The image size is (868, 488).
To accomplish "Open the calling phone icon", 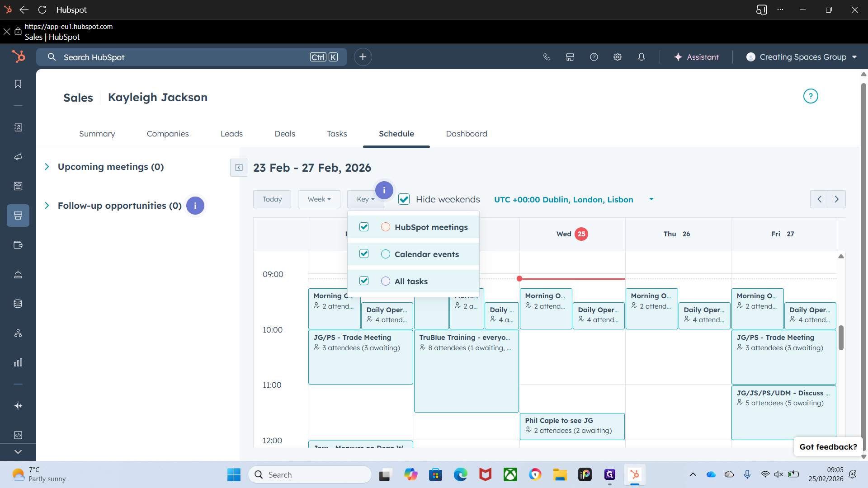I will (x=547, y=57).
